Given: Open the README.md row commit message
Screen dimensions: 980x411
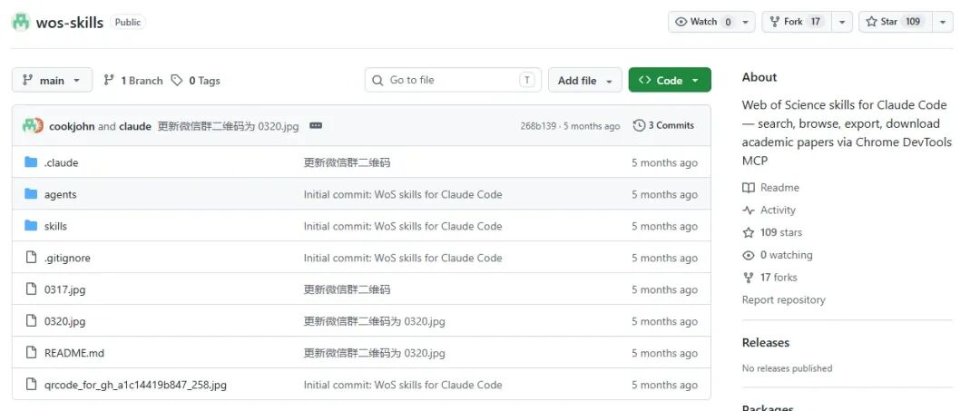Looking at the screenshot, I should (375, 353).
